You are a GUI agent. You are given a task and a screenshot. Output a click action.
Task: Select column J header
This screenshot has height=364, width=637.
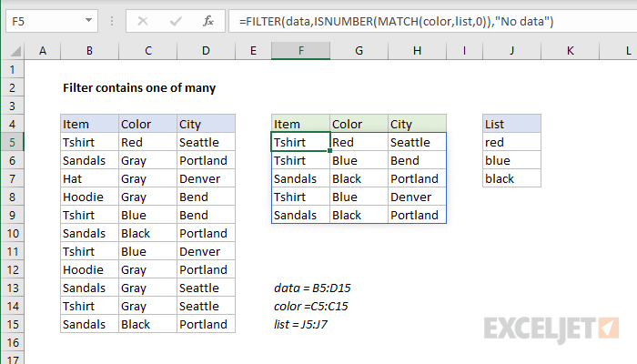[x=511, y=53]
